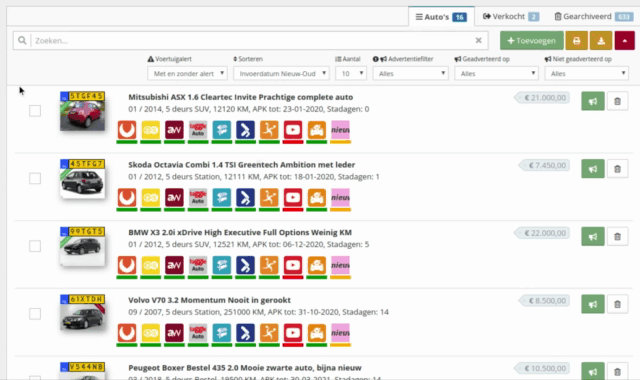Image resolution: width=640 pixels, height=380 pixels.
Task: Click the green Toevoegen button
Action: 531,40
